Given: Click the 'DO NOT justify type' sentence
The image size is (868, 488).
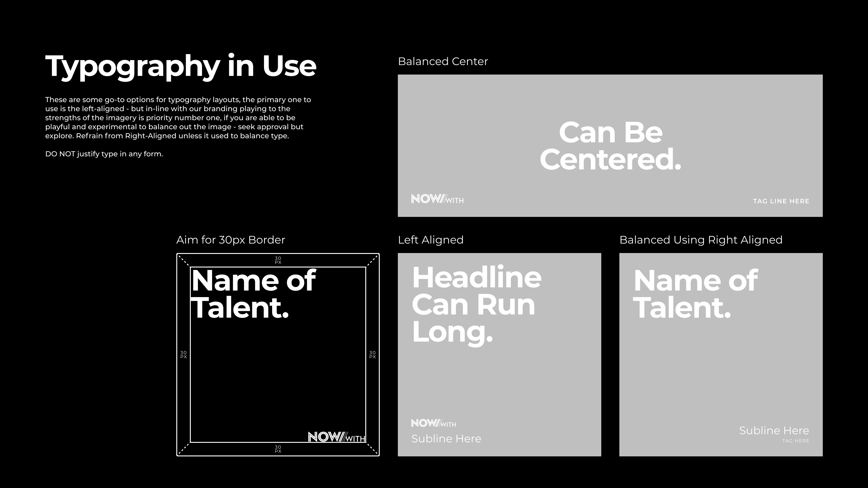Looking at the screenshot, I should coord(104,154).
